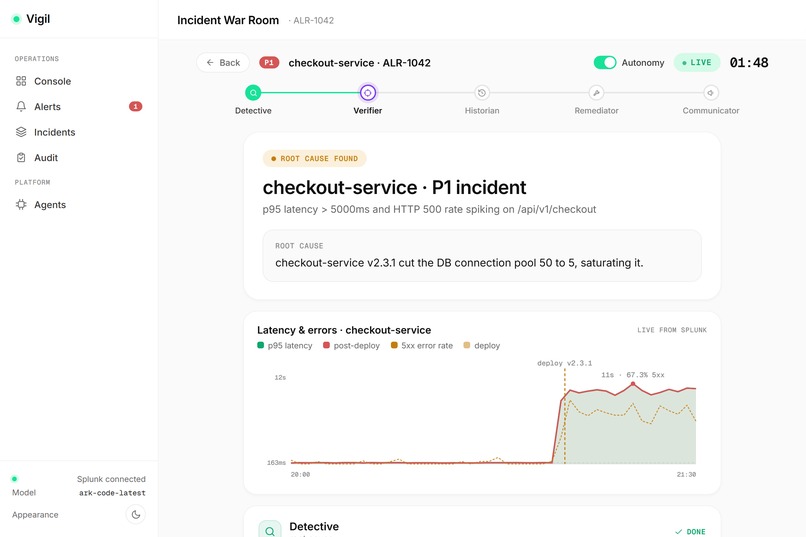Click the Splunk connected status text
The image size is (806, 537).
click(111, 479)
